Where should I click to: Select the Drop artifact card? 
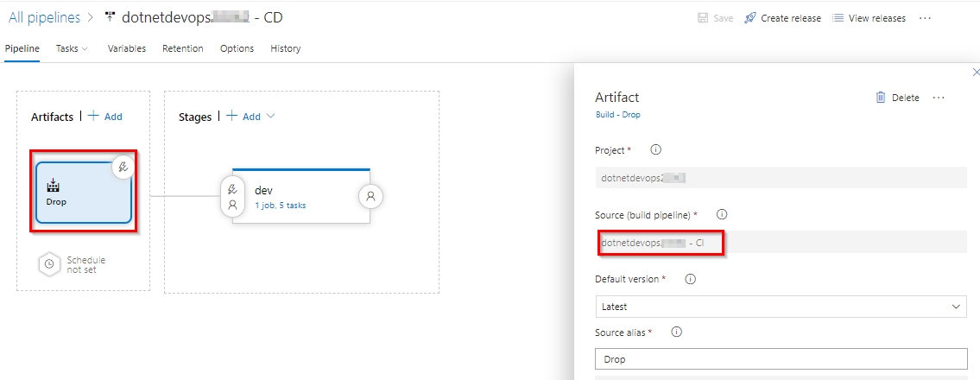point(84,193)
